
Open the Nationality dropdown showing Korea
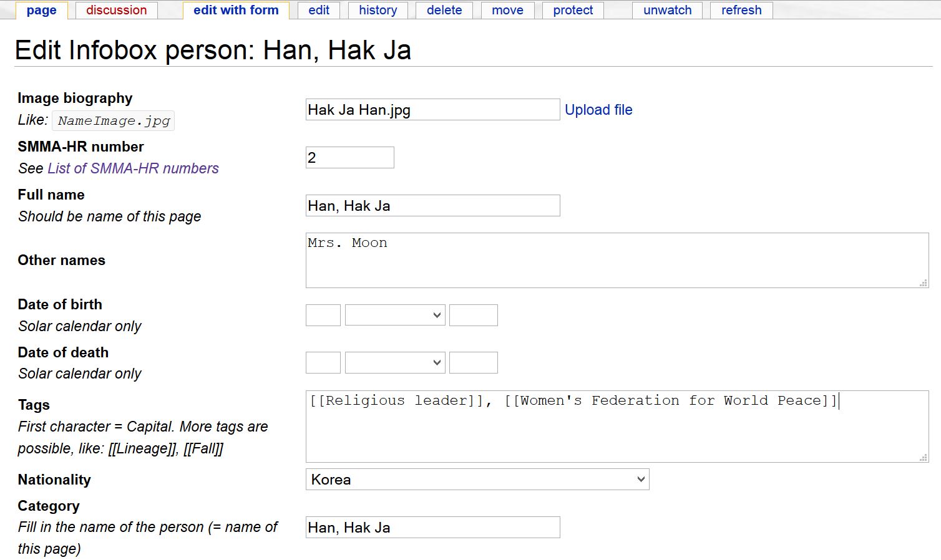coord(477,480)
